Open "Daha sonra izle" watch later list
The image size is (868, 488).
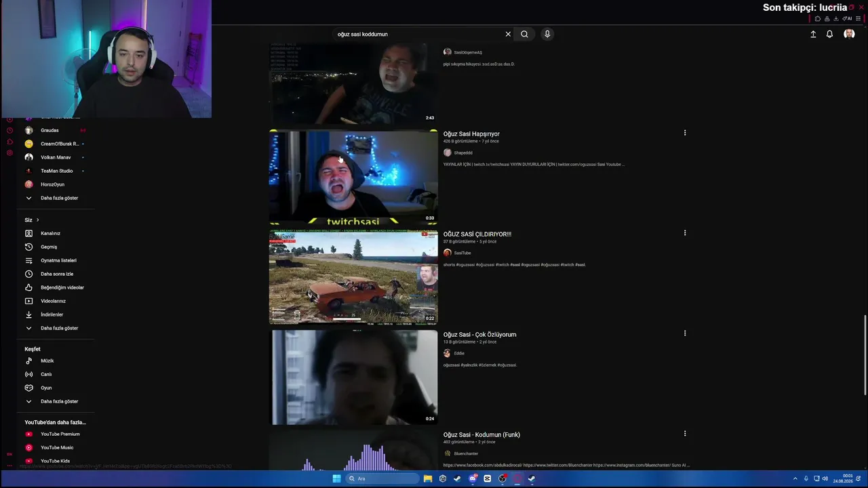pos(56,274)
